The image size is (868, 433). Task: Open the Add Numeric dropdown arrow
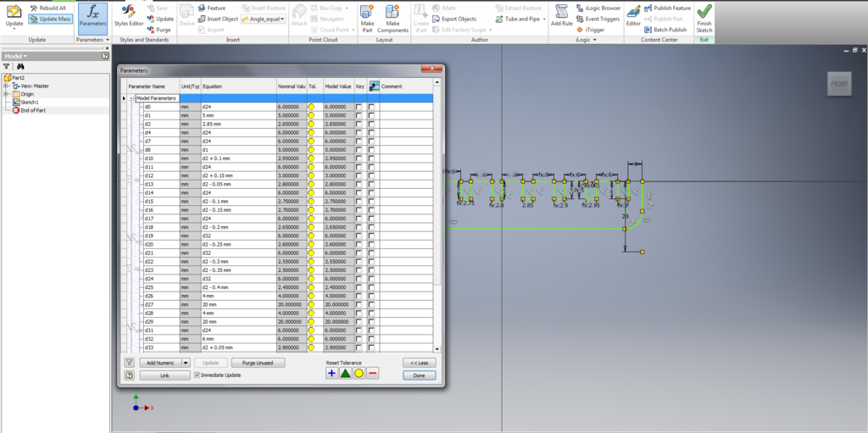[186, 363]
